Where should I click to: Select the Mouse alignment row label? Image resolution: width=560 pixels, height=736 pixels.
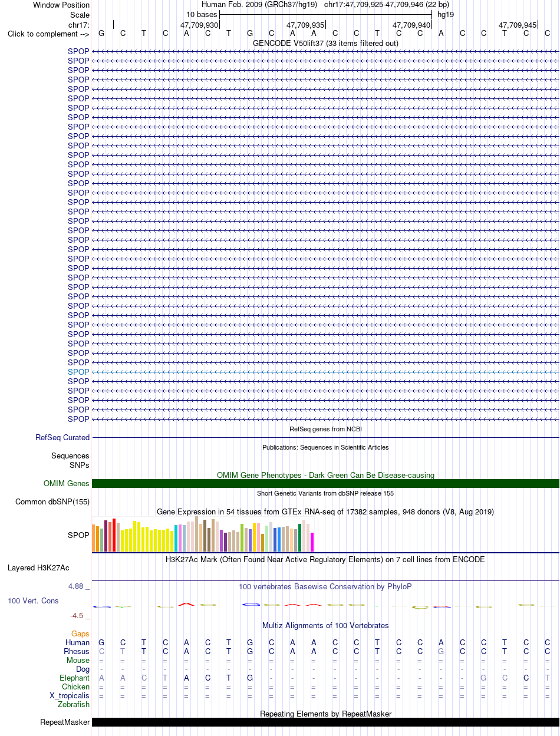[78, 660]
